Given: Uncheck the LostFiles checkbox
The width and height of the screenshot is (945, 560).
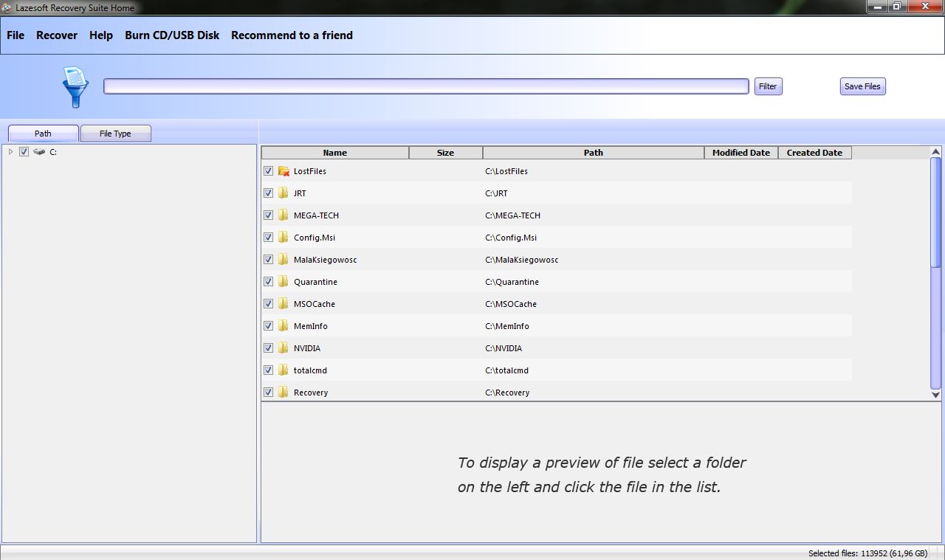Looking at the screenshot, I should tap(269, 171).
